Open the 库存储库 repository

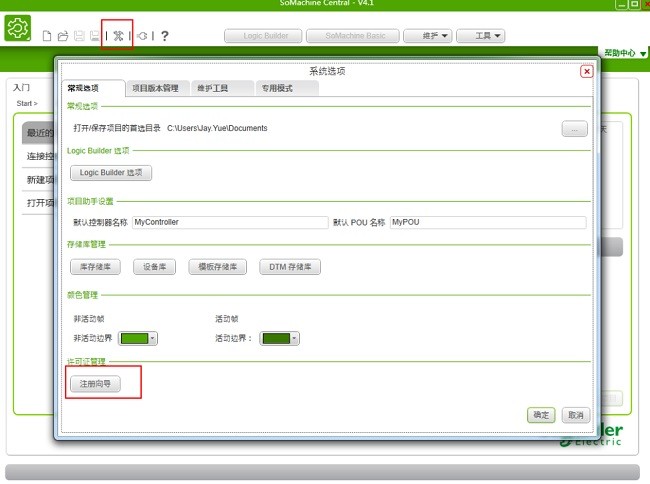[95, 267]
